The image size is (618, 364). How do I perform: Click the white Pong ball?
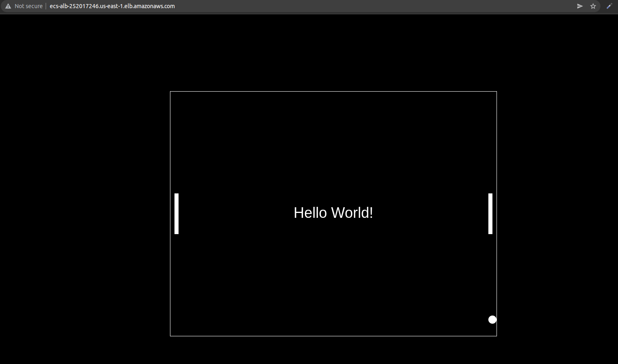(x=492, y=320)
